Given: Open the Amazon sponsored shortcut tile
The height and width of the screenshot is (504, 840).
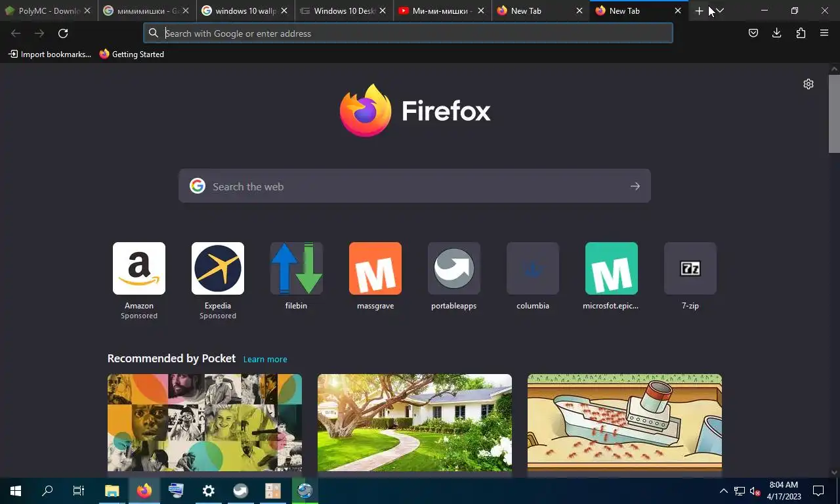Looking at the screenshot, I should [x=139, y=268].
